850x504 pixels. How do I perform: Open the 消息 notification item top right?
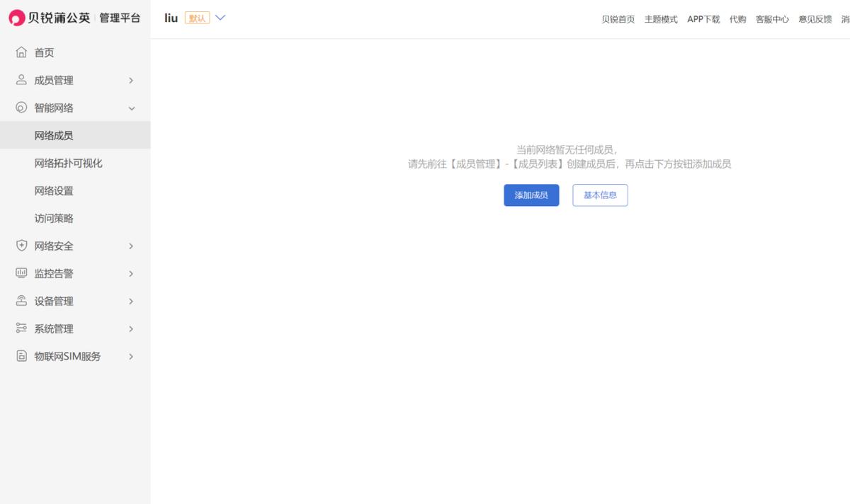pyautogui.click(x=847, y=19)
